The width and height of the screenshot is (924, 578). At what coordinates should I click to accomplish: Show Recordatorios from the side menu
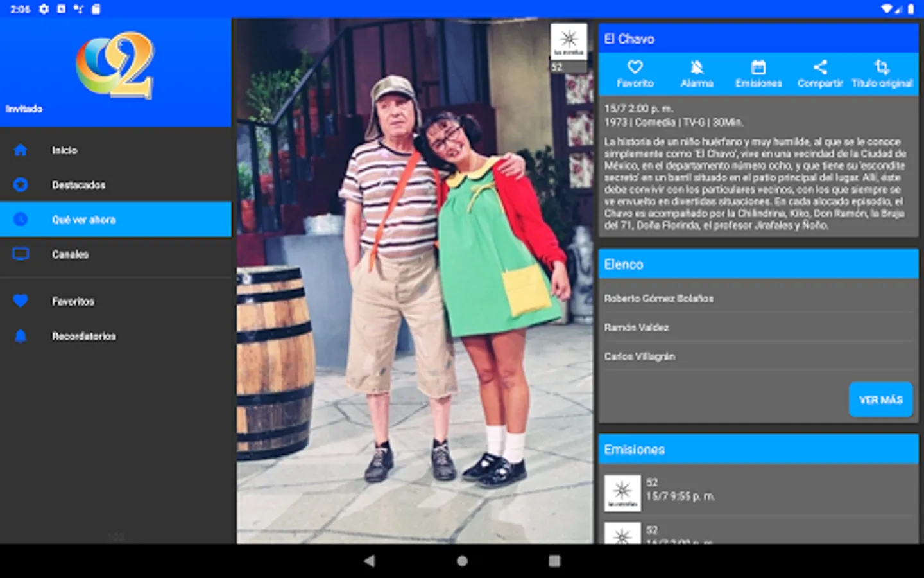point(116,336)
